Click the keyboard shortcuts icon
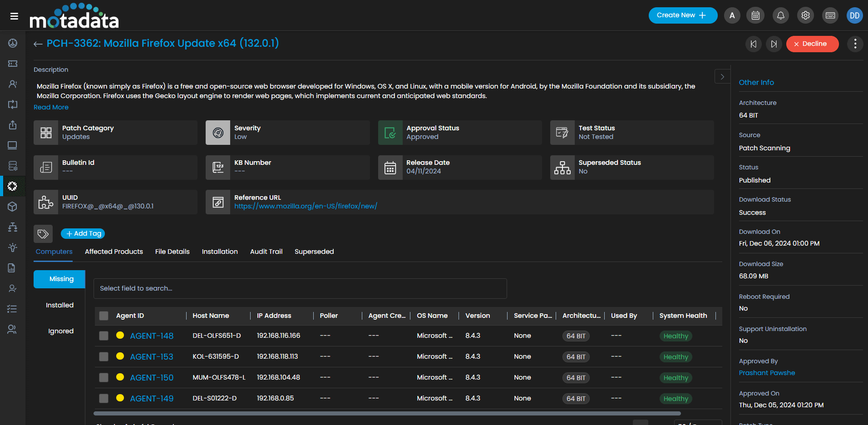The image size is (868, 425). (830, 15)
